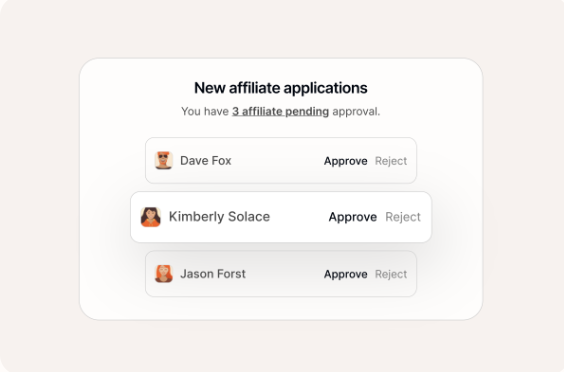The height and width of the screenshot is (372, 564).
Task: Approve Dave Fox's application
Action: pos(346,161)
